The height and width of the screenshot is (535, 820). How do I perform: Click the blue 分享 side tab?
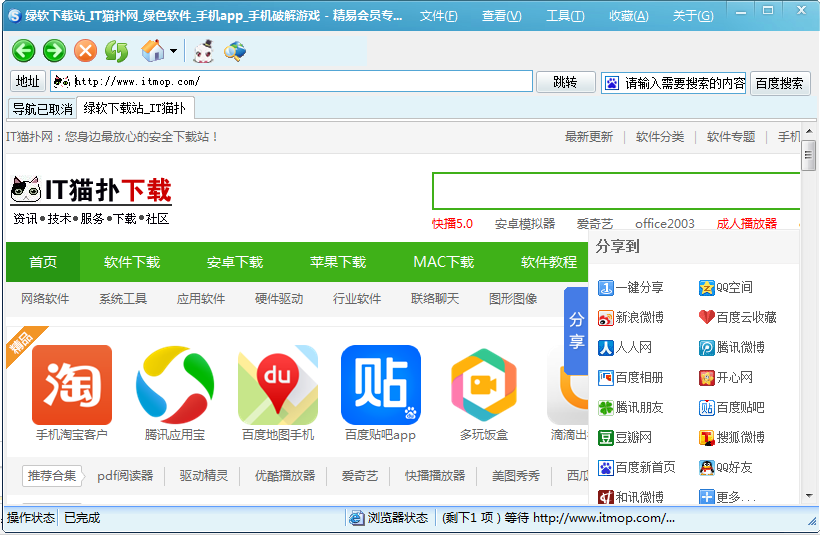[576, 331]
